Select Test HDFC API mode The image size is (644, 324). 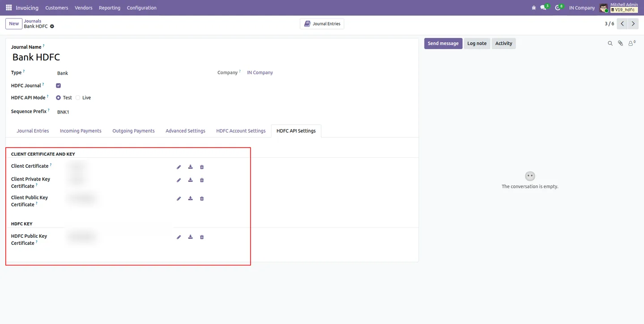point(58,97)
